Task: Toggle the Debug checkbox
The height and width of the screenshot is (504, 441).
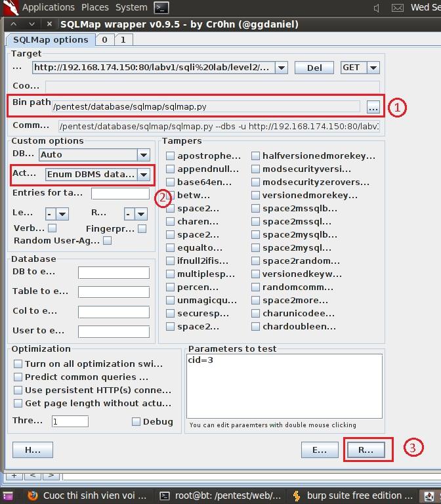Action: coord(136,422)
